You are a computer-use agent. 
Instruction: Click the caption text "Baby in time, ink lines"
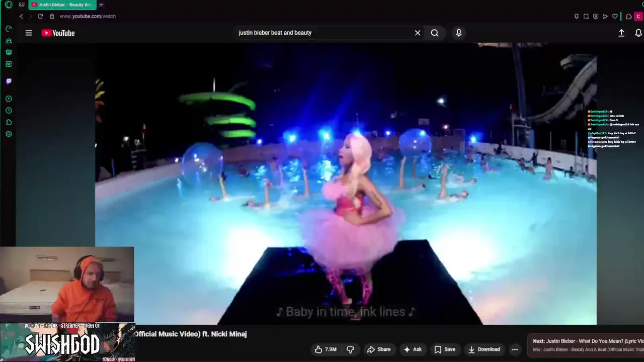click(346, 312)
